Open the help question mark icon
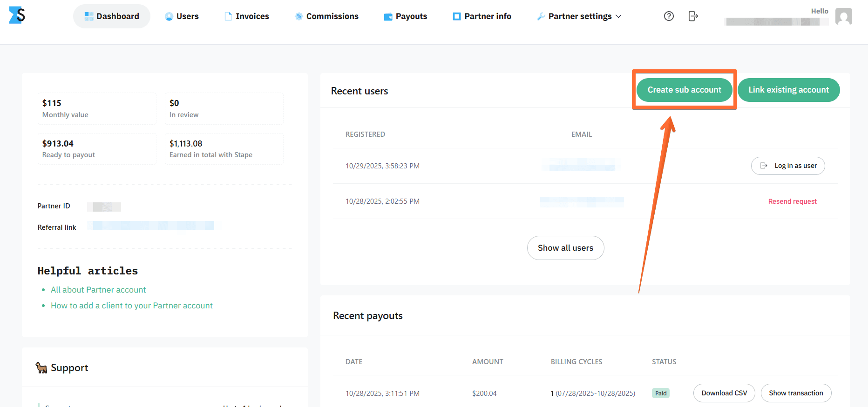 (669, 16)
